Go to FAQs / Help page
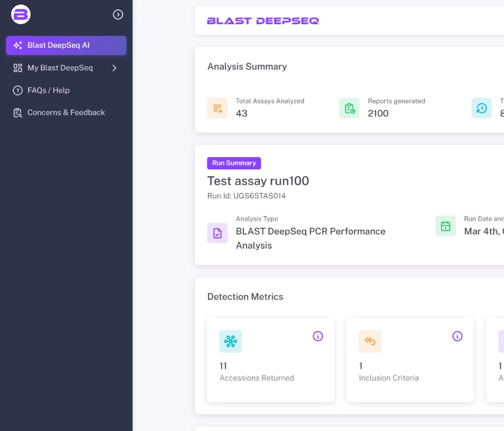Viewport: 504px width, 431px height. (48, 90)
